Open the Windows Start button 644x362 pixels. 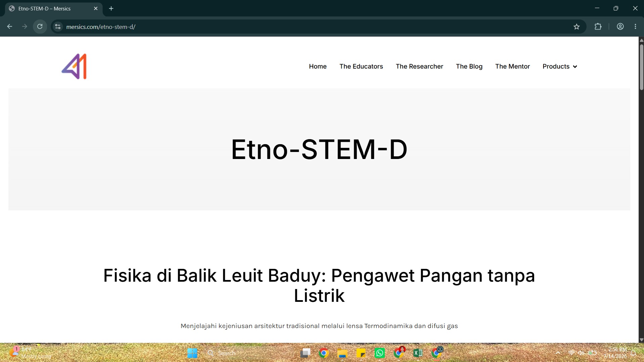point(192,353)
